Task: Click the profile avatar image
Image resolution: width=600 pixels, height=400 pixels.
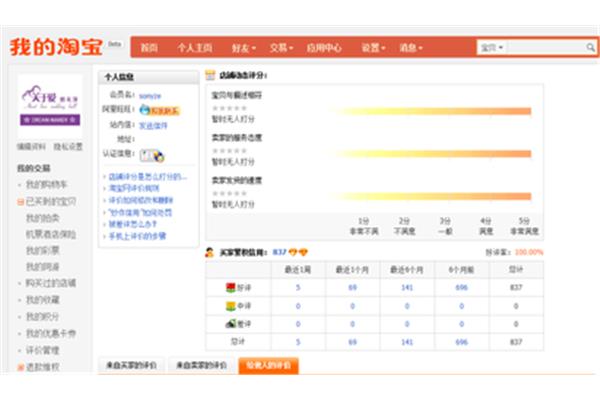Action: tap(50, 106)
